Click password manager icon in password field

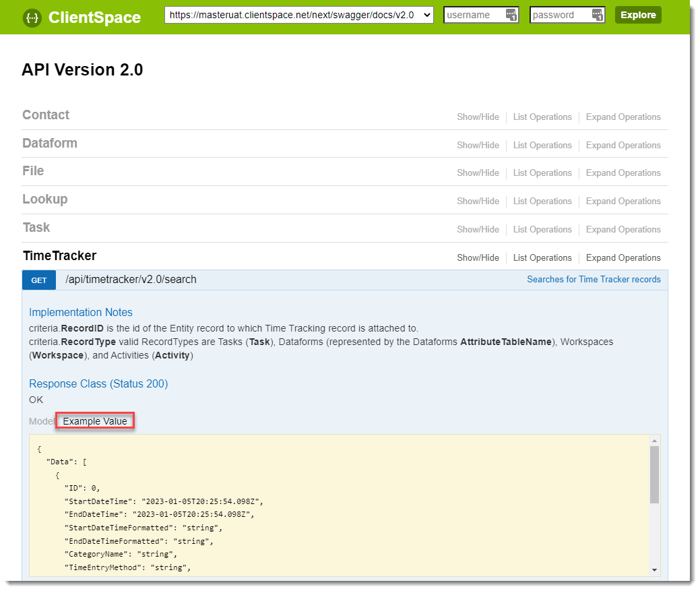tap(597, 15)
